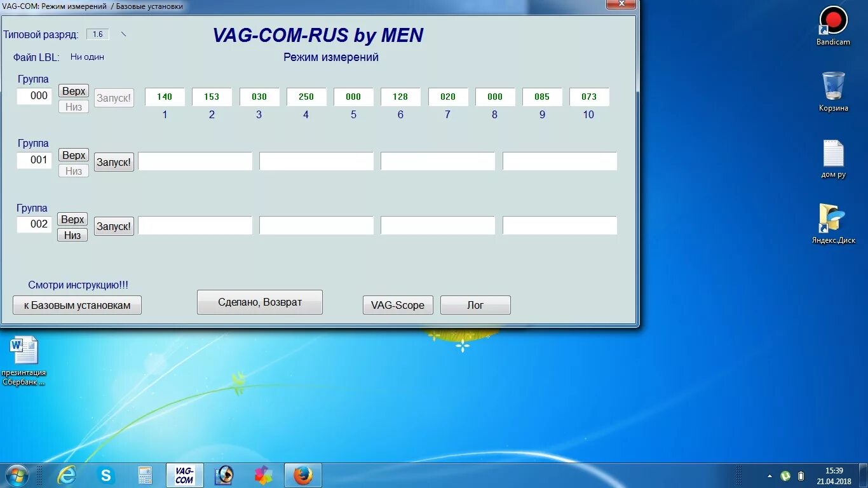
Task: Click the Смотри инструкцию!!! text
Action: tap(78, 285)
